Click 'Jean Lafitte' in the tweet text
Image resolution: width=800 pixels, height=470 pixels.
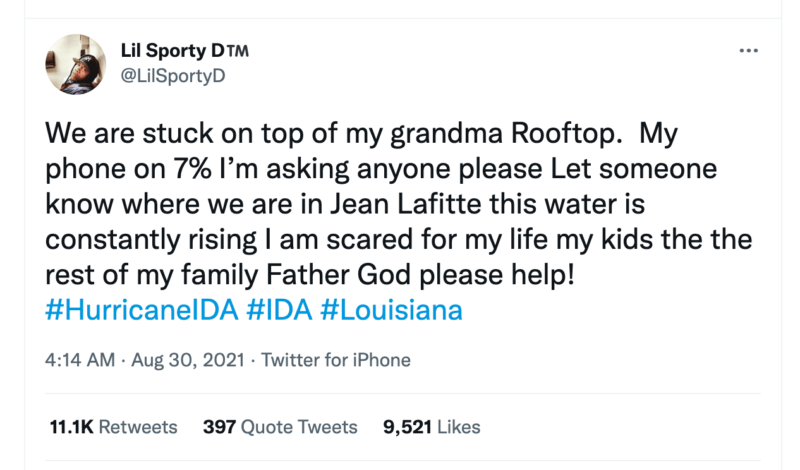coord(406,204)
